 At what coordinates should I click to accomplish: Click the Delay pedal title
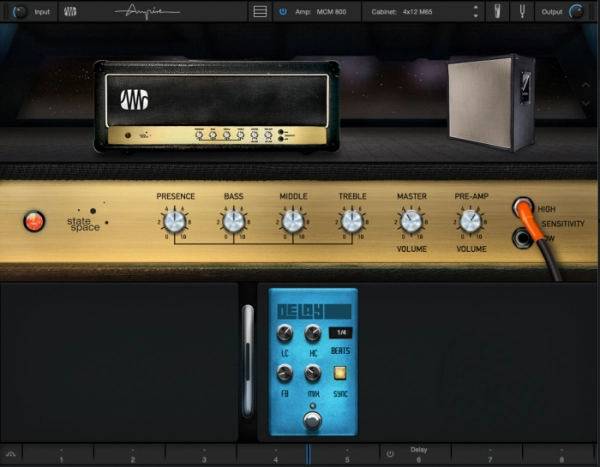click(314, 312)
